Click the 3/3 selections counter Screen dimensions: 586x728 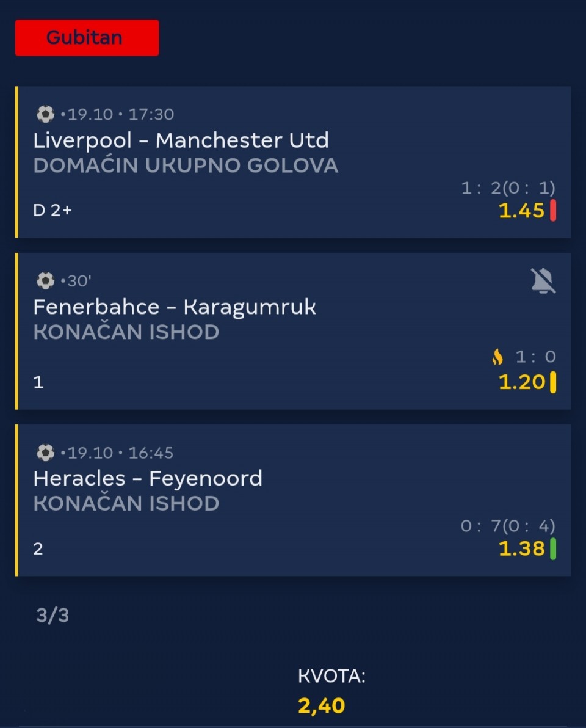tap(52, 615)
